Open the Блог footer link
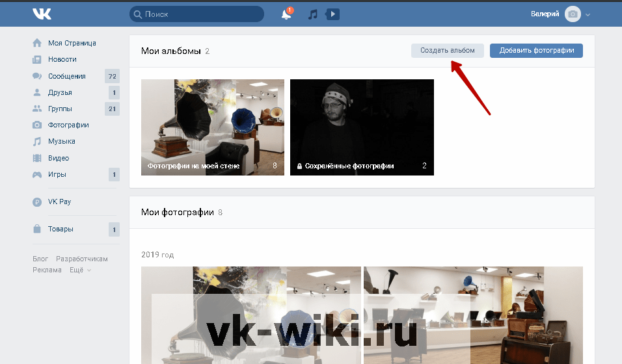This screenshot has height=364, width=622. pyautogui.click(x=40, y=259)
